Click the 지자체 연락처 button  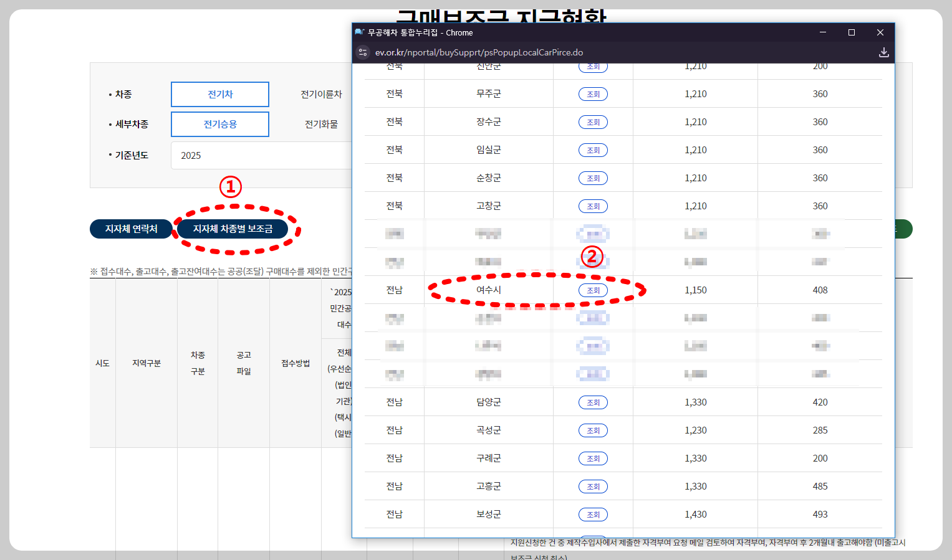pyautogui.click(x=131, y=229)
